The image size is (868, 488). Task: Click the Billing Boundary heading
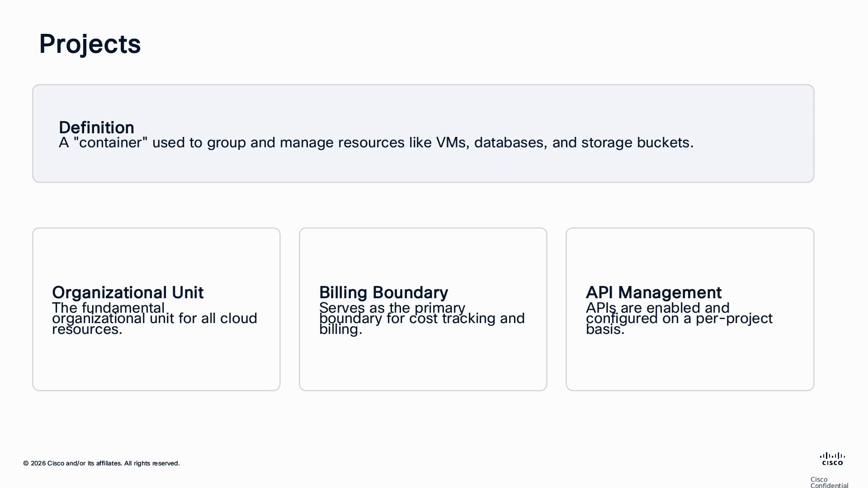[x=384, y=292]
